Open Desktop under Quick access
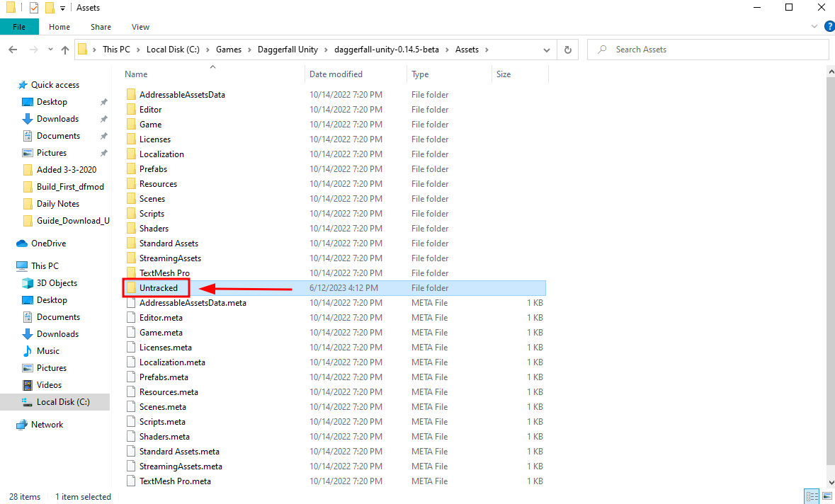 point(52,102)
